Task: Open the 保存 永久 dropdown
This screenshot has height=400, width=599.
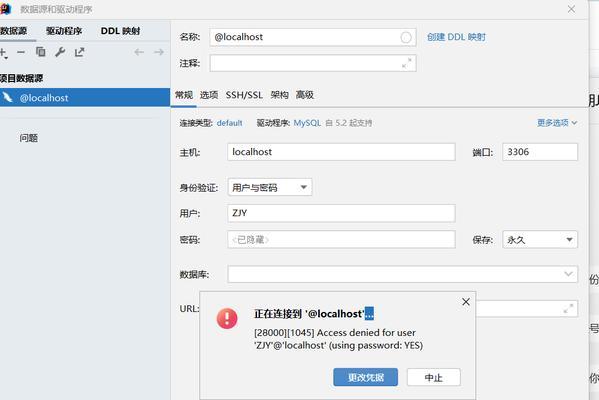Action: coord(540,240)
